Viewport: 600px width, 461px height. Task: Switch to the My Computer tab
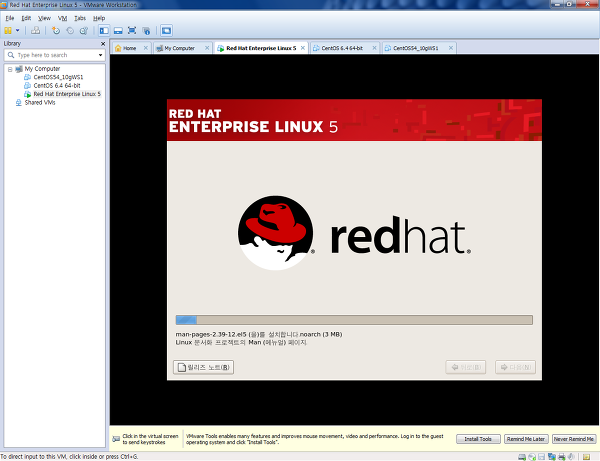point(179,48)
